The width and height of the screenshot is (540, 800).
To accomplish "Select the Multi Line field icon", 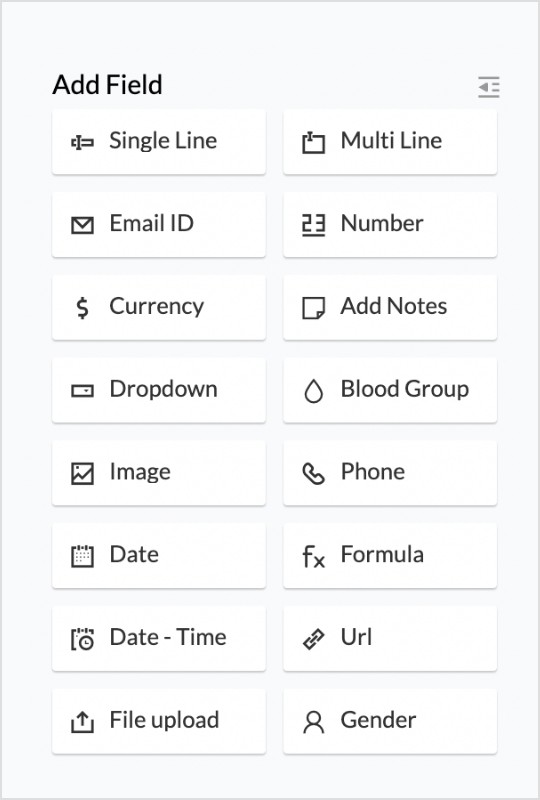I will coord(313,142).
